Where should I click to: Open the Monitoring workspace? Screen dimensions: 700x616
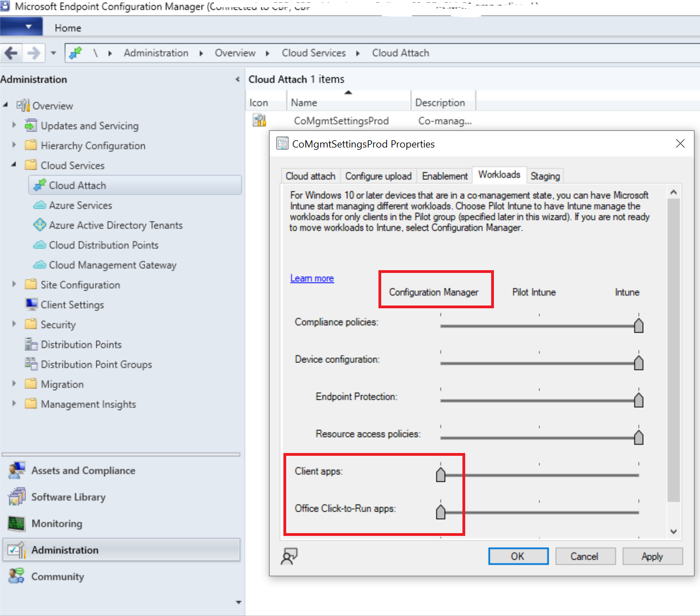click(x=121, y=524)
